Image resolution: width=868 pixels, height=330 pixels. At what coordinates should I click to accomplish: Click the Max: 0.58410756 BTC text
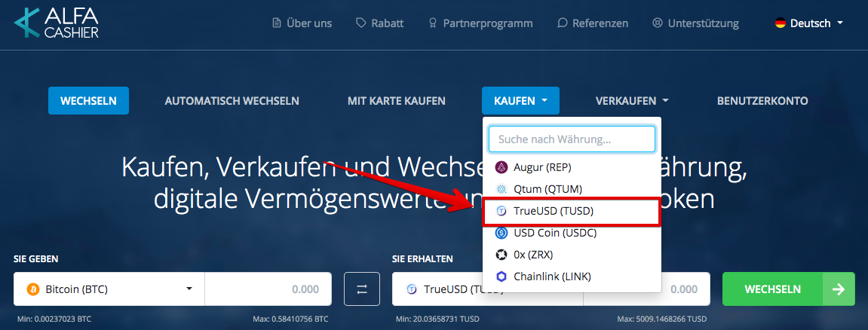pyautogui.click(x=290, y=319)
